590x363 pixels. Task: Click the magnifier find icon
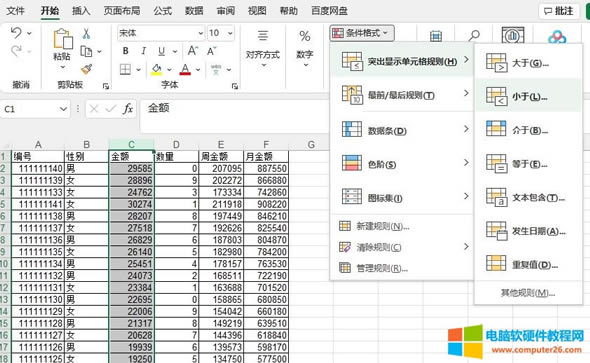click(x=474, y=36)
